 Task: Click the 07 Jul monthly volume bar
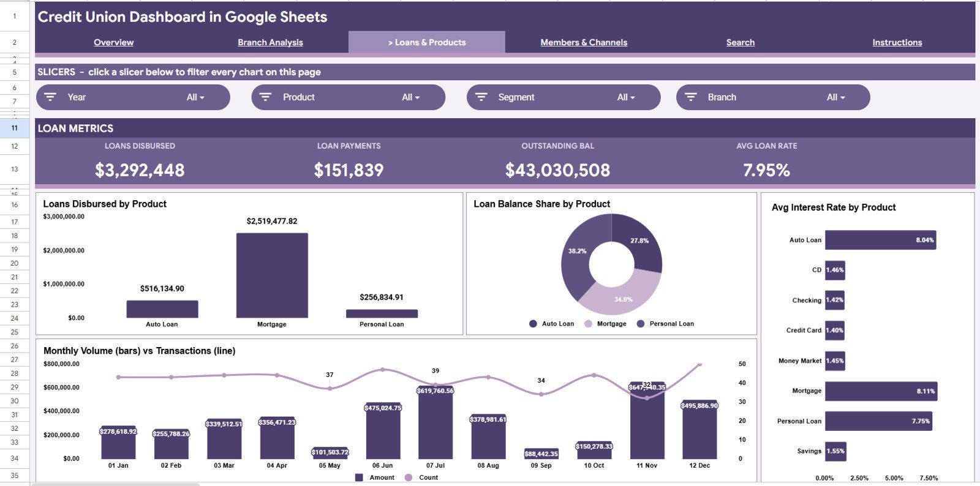pyautogui.click(x=435, y=422)
